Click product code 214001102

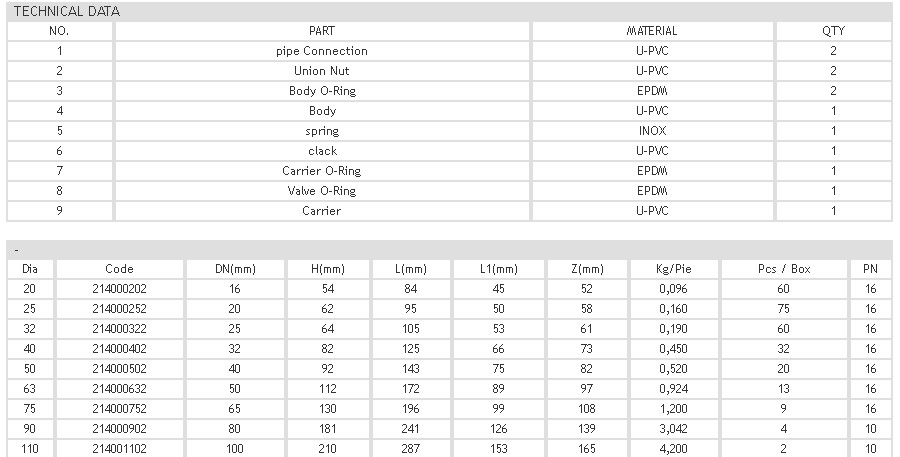click(x=119, y=448)
